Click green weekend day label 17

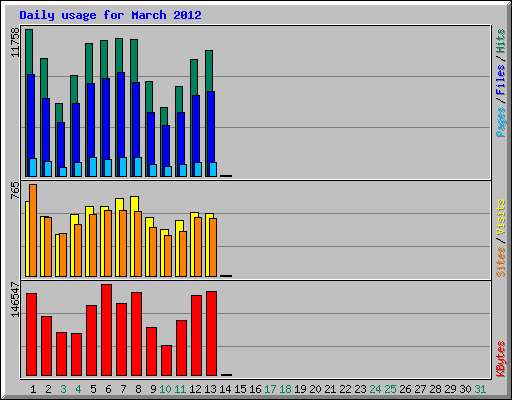tap(270, 389)
